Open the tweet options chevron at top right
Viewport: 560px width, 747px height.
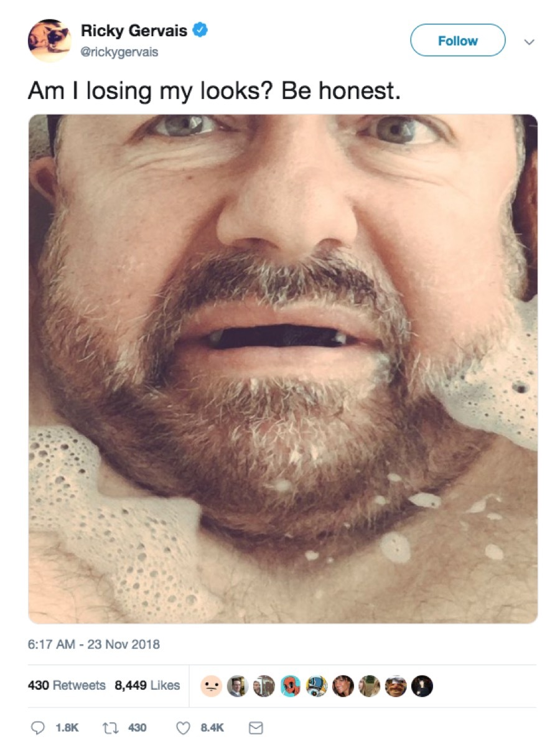pos(528,42)
